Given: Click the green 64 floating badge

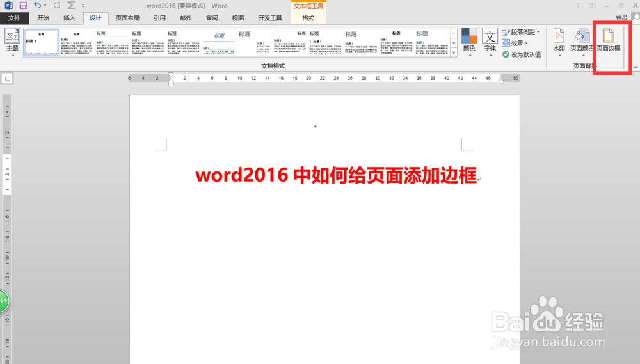Looking at the screenshot, I should 4,301.
